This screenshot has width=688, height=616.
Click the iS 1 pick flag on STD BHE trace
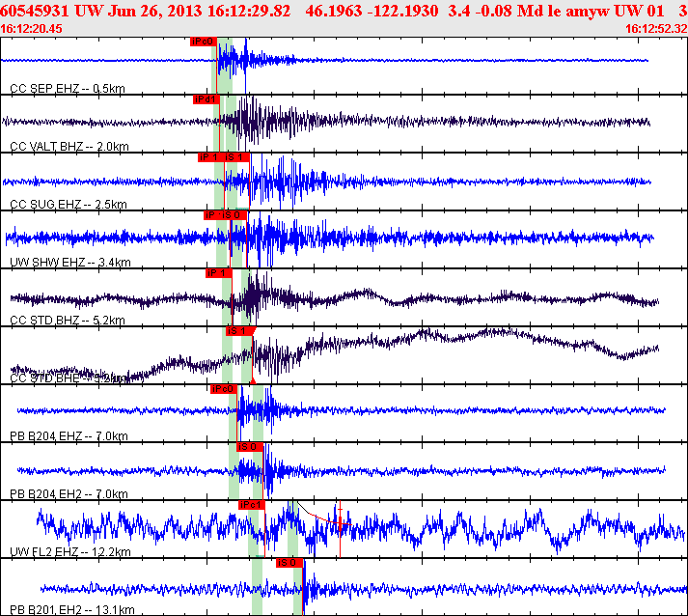(x=239, y=331)
